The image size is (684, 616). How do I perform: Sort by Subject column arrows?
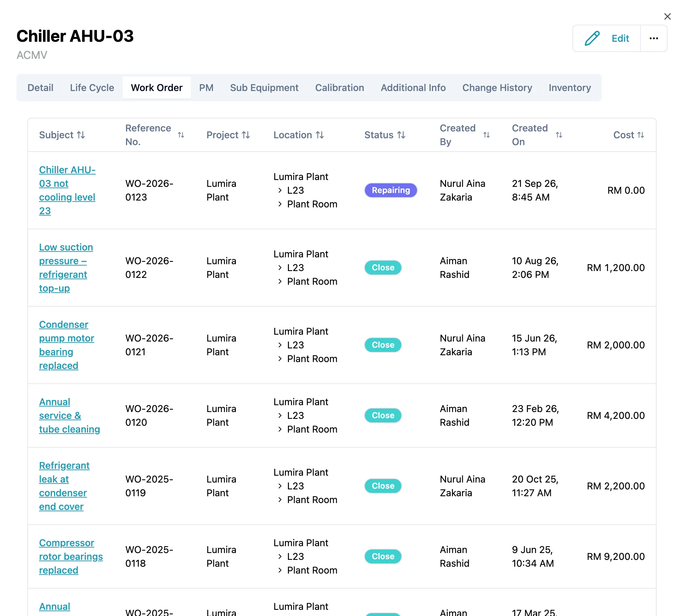(81, 135)
